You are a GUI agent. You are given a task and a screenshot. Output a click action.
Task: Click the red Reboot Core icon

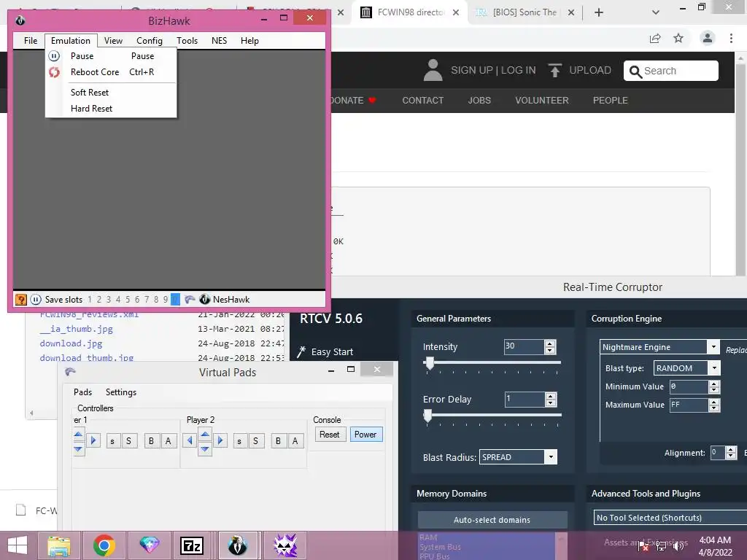[x=54, y=72]
